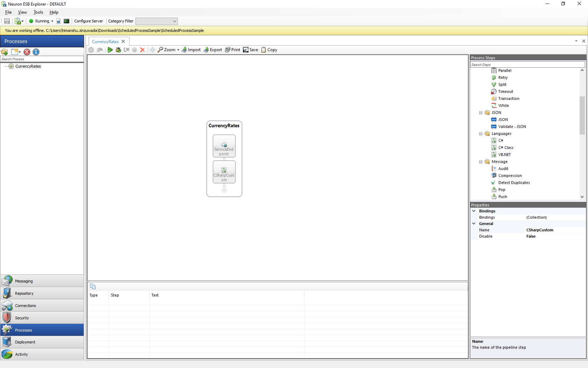Click Process Steps scrollbar down arrow
This screenshot has height=368, width=588.
click(582, 197)
